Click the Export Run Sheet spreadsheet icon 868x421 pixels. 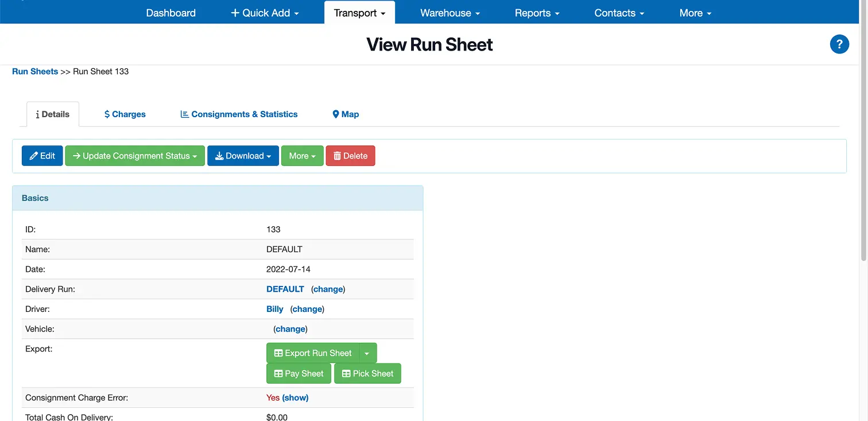coord(280,353)
